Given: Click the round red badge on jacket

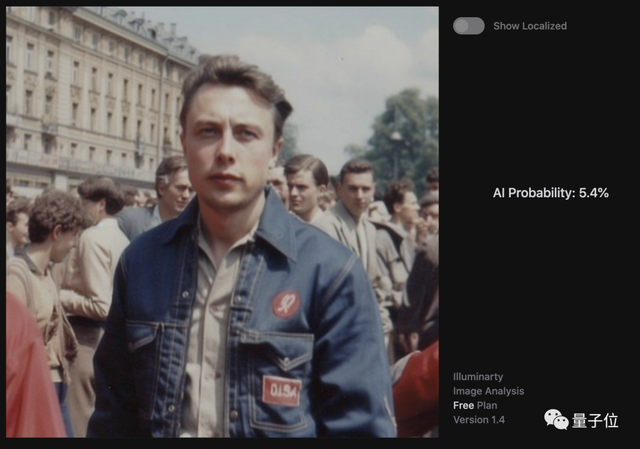Looking at the screenshot, I should coord(286,304).
